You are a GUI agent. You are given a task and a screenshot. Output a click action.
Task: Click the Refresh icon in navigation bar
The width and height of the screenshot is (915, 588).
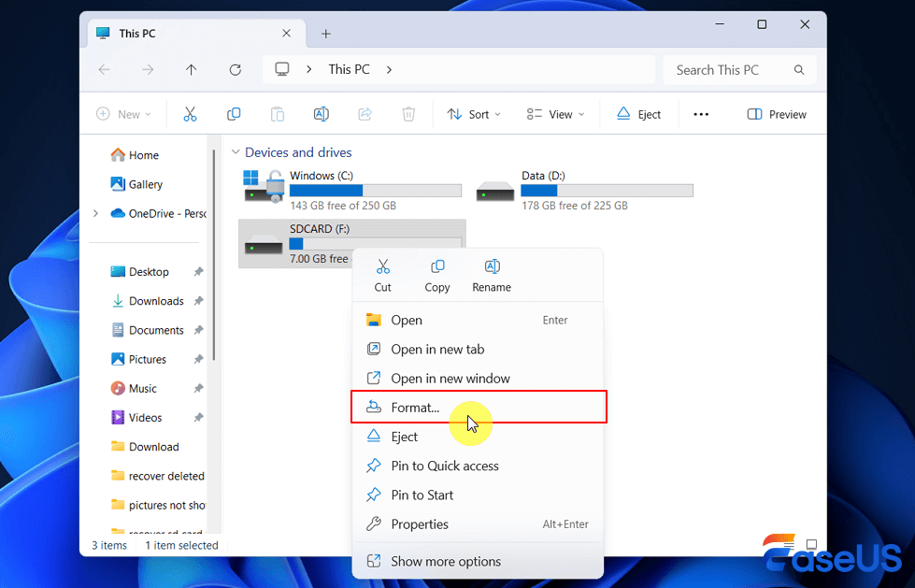pyautogui.click(x=236, y=70)
